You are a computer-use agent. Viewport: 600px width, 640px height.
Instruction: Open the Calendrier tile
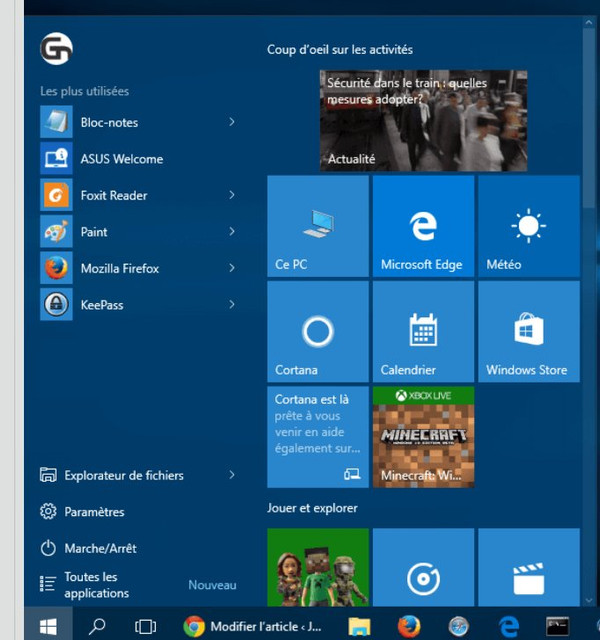pyautogui.click(x=423, y=331)
